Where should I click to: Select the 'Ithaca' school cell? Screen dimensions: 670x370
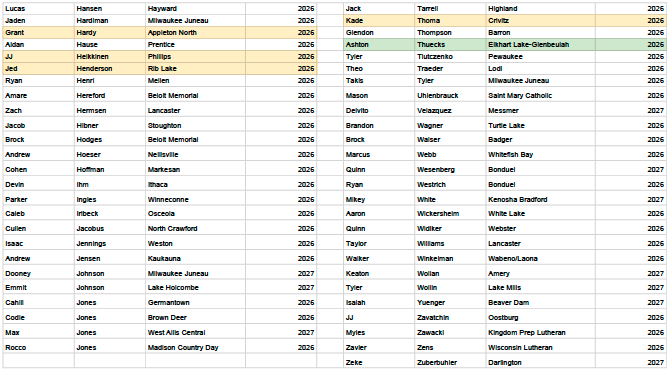pyautogui.click(x=195, y=184)
